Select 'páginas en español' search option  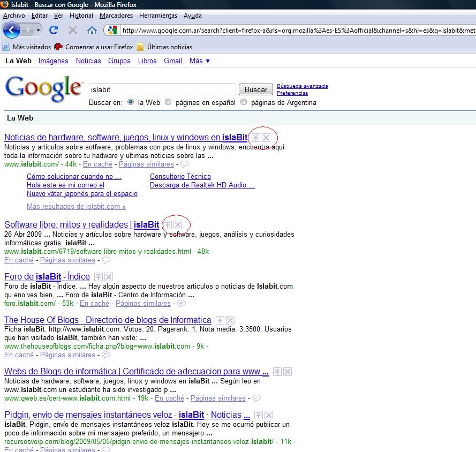tap(169, 102)
